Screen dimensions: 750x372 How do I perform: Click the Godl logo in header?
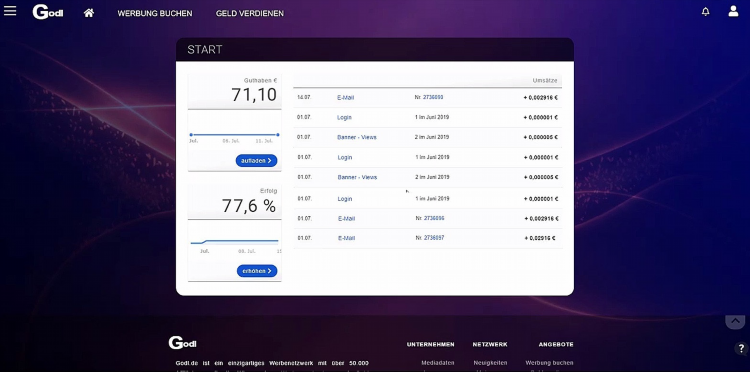point(47,12)
